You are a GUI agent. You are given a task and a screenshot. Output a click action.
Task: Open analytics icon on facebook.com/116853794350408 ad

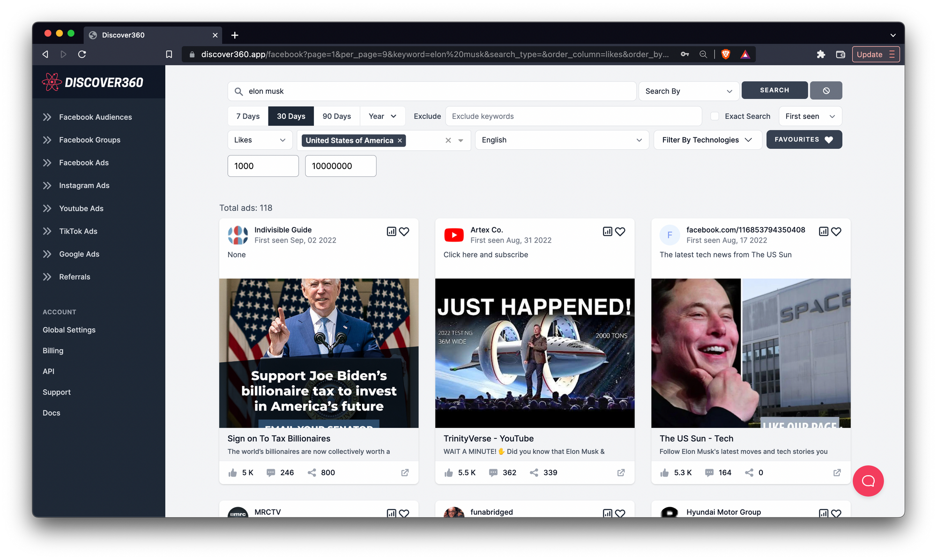coord(823,231)
